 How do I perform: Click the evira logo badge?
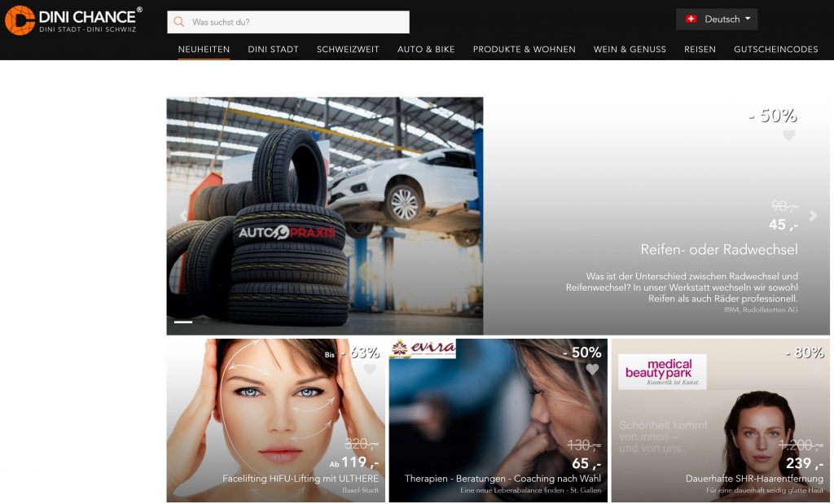click(422, 348)
